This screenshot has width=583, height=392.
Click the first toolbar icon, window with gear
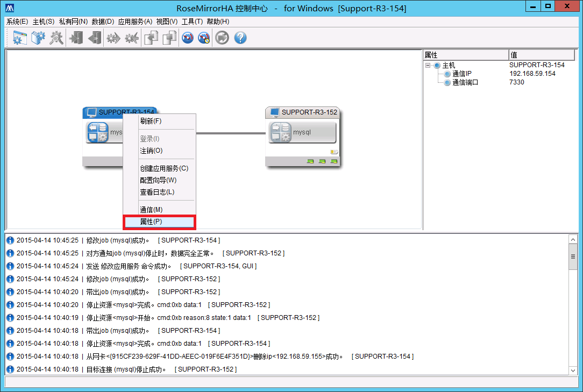click(20, 38)
